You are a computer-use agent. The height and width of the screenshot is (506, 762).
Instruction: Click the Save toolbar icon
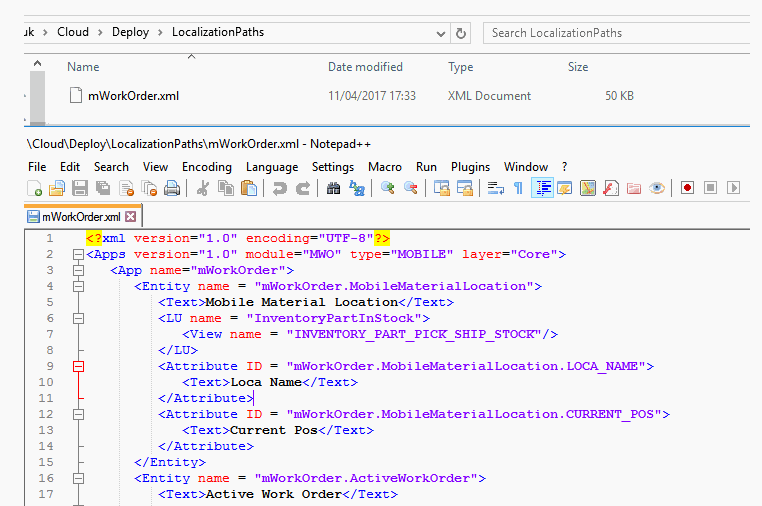coord(80,188)
